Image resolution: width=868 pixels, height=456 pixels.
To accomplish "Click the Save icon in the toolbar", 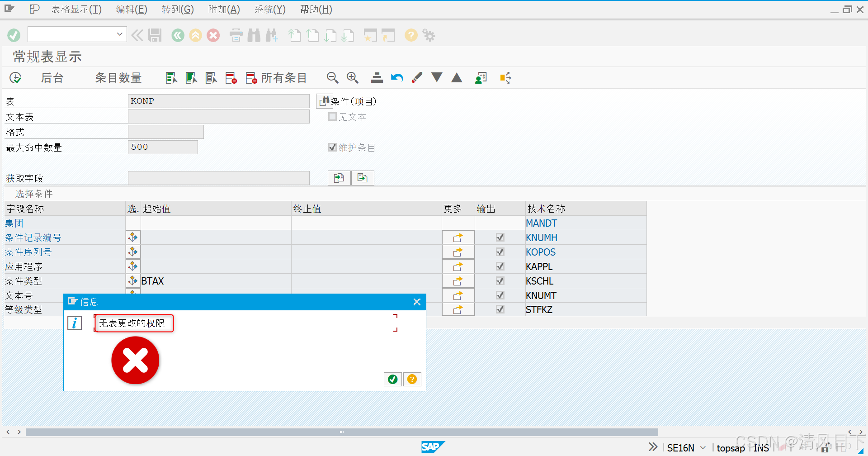I will [155, 35].
